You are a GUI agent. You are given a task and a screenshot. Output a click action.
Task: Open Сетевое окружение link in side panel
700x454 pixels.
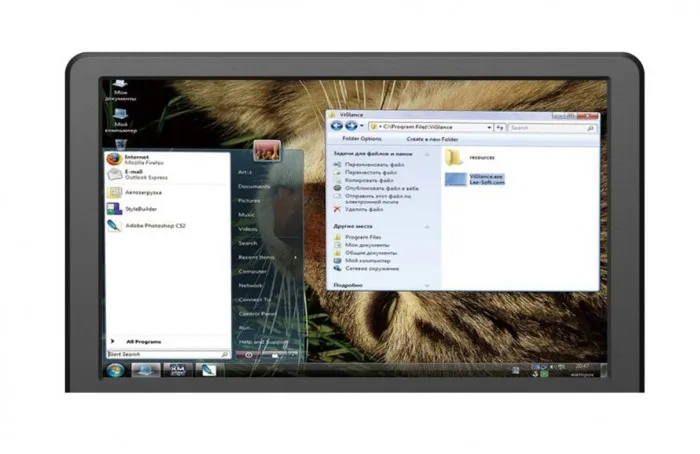click(x=372, y=268)
